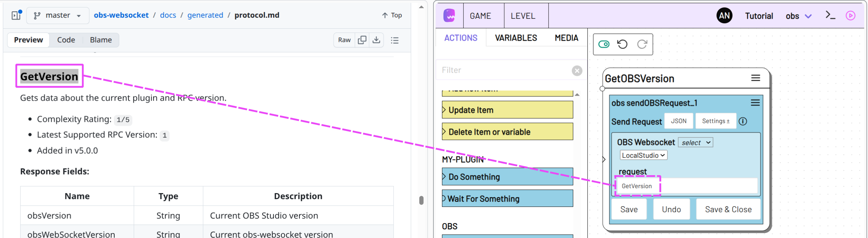Click the actions list scroll up arrow

pyautogui.click(x=577, y=95)
